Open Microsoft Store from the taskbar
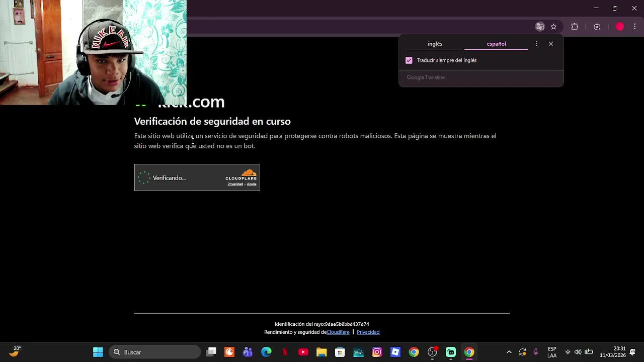The image size is (644, 362). (x=340, y=352)
